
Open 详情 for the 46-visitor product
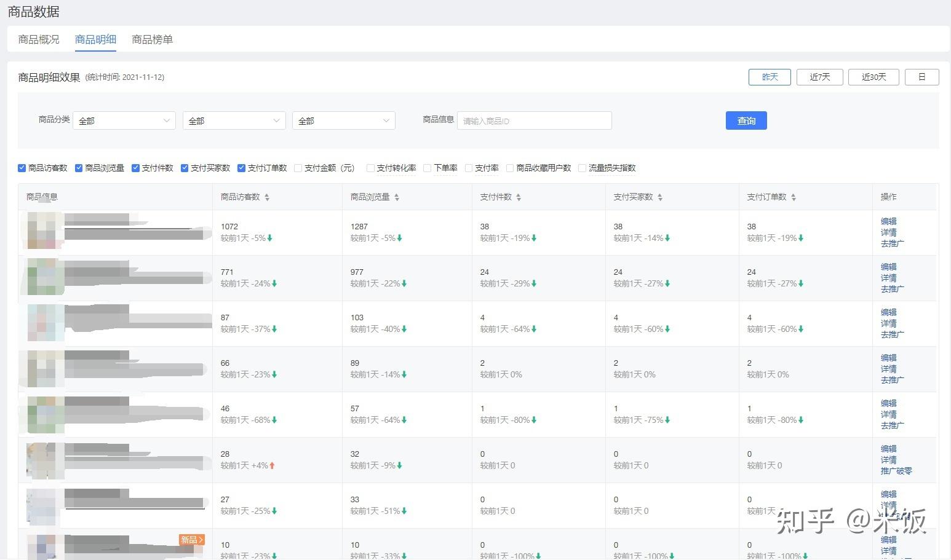[x=888, y=414]
